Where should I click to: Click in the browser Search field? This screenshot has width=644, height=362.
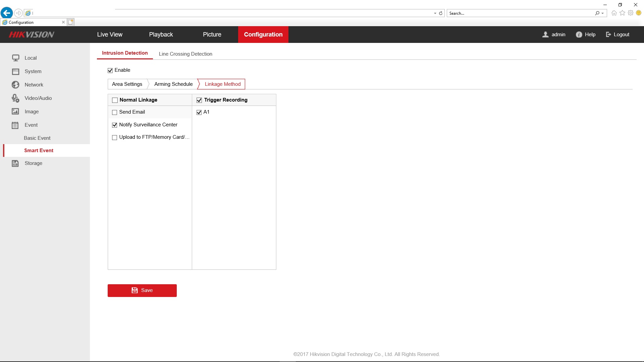point(520,13)
